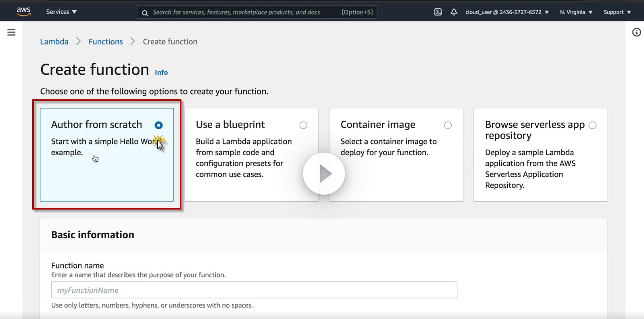This screenshot has height=319, width=644.
Task: Open the info panel circle icon
Action: [636, 32]
